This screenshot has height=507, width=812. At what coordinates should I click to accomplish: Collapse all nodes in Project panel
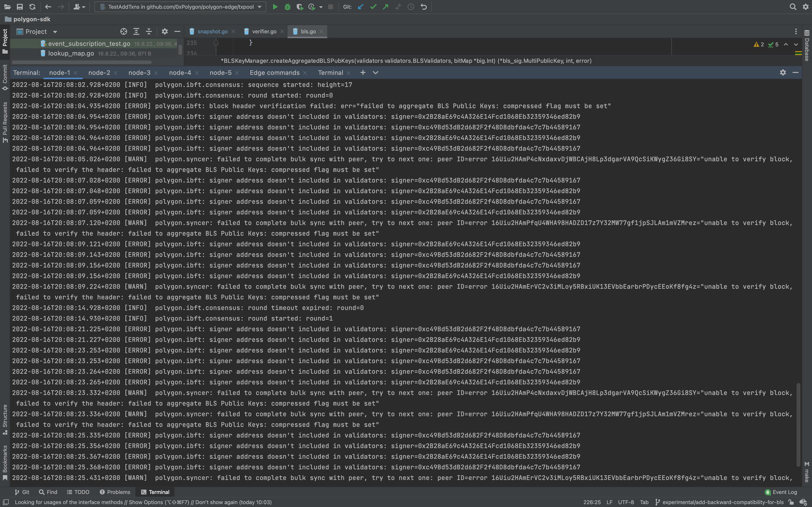click(x=149, y=31)
